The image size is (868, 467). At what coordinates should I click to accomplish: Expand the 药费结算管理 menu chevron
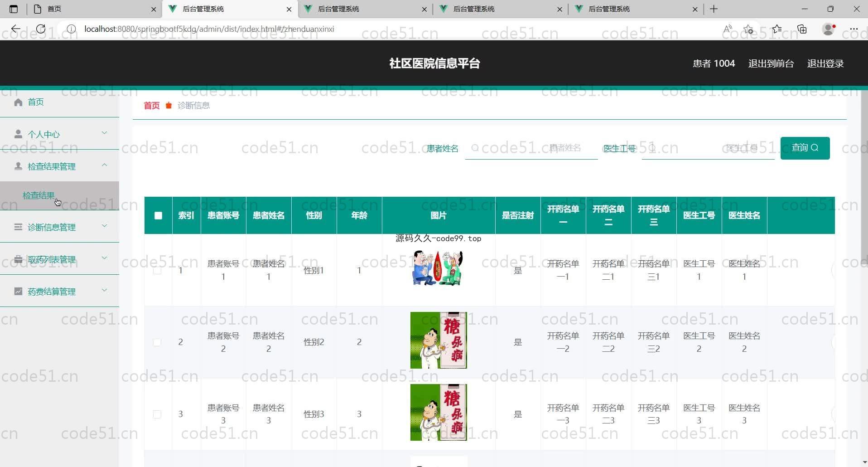point(104,291)
